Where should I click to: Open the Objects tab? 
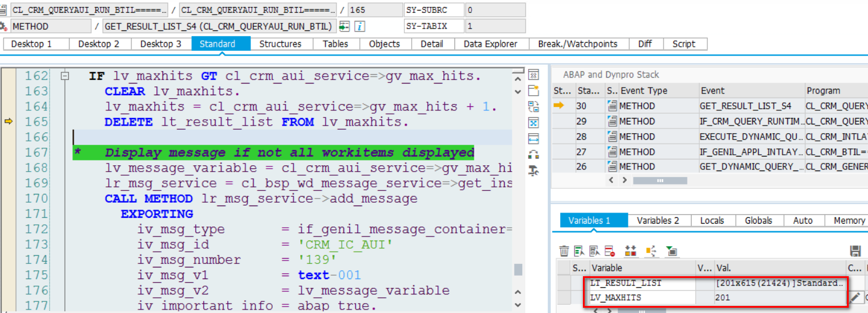tap(384, 44)
